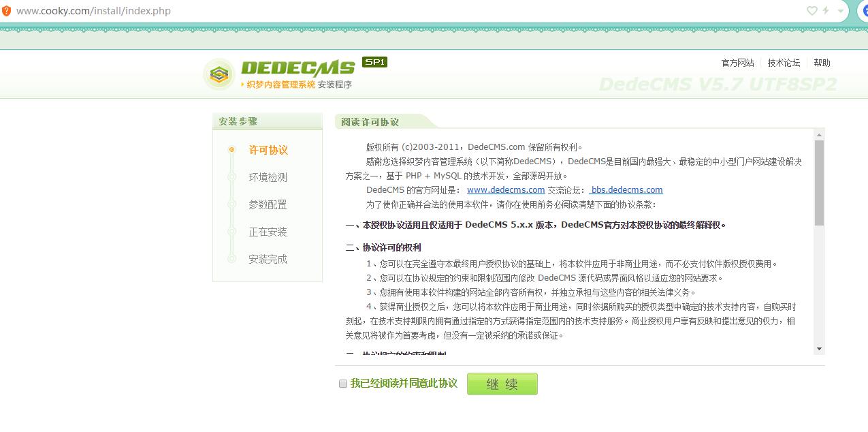Click the 二、协议许可的权利 heading
This screenshot has height=432, width=868.
coord(383,247)
